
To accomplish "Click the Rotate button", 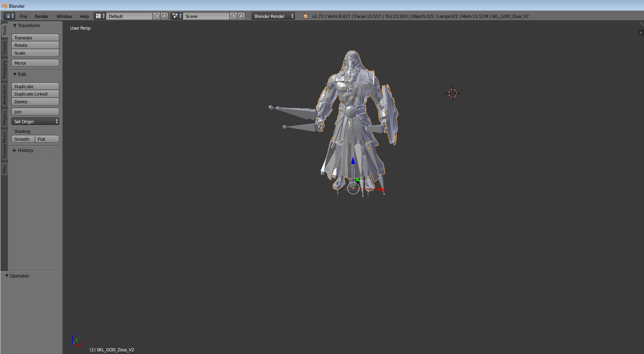I will tap(35, 45).
